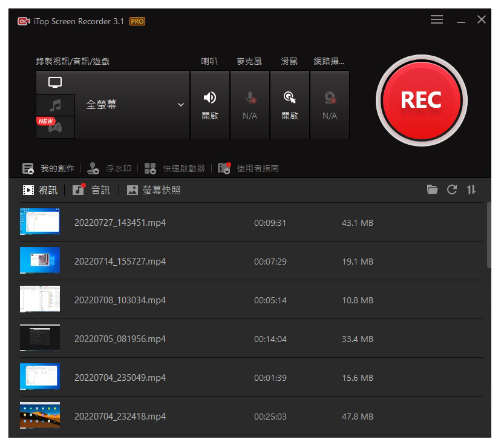This screenshot has width=501, height=448.
Task: Open the 全螢幕 recording area dropdown
Action: [132, 105]
